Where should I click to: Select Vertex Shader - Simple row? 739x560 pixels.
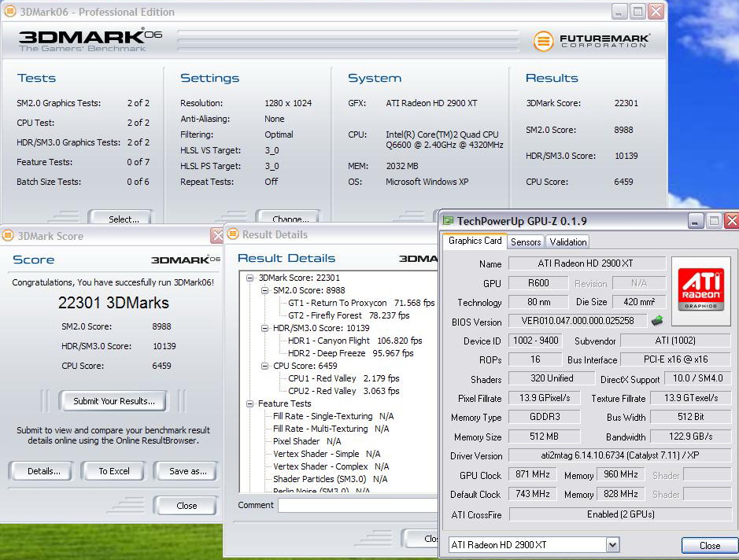point(327,454)
